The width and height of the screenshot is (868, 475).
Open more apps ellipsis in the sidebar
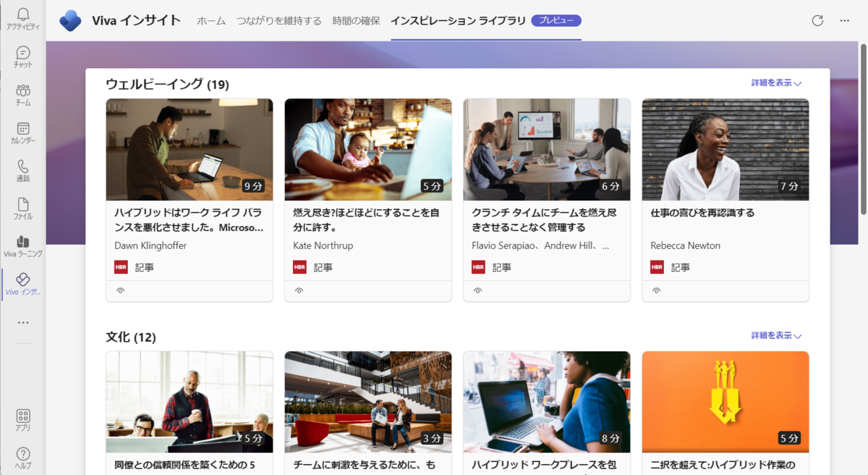coord(23,322)
